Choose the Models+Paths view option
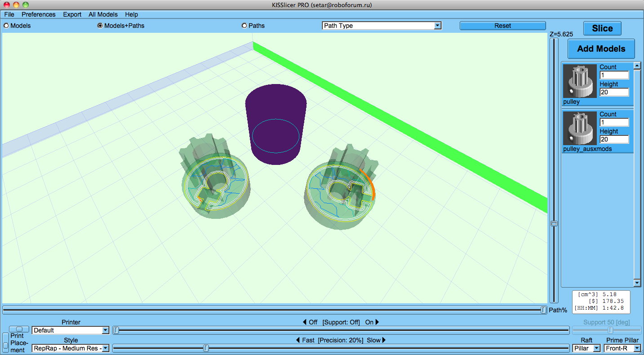 coord(100,26)
